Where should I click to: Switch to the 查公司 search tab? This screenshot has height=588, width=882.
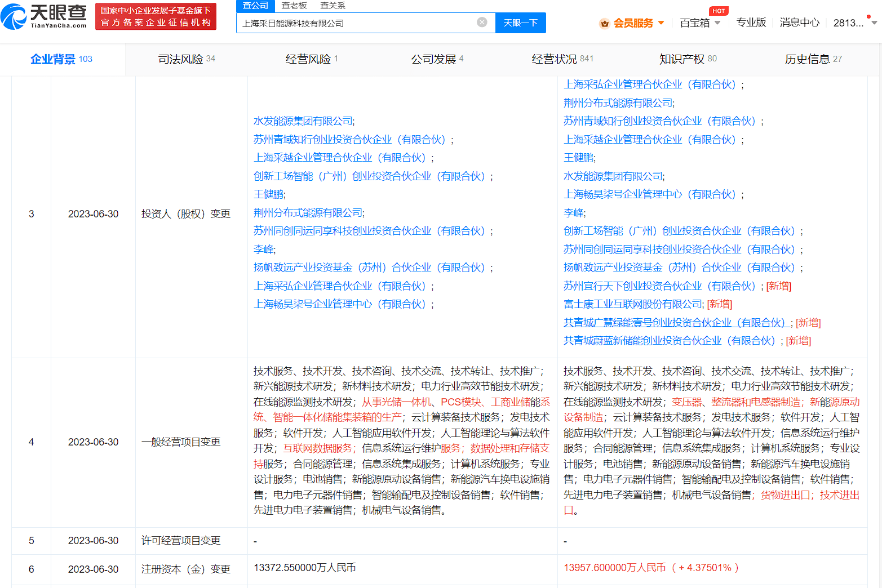coord(255,6)
